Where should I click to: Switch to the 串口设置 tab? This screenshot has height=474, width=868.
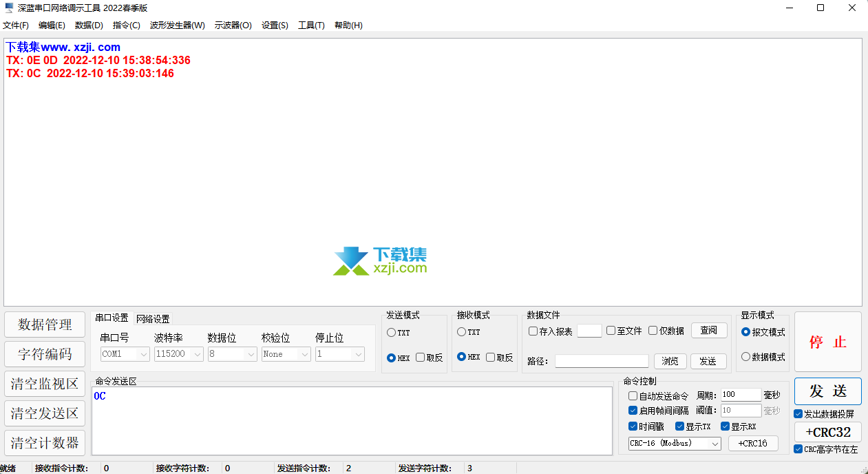tap(112, 318)
